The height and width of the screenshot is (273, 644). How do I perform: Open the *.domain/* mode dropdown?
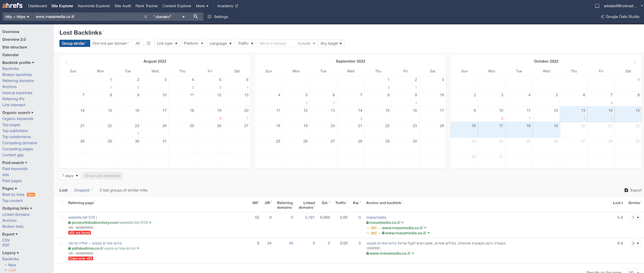click(170, 17)
